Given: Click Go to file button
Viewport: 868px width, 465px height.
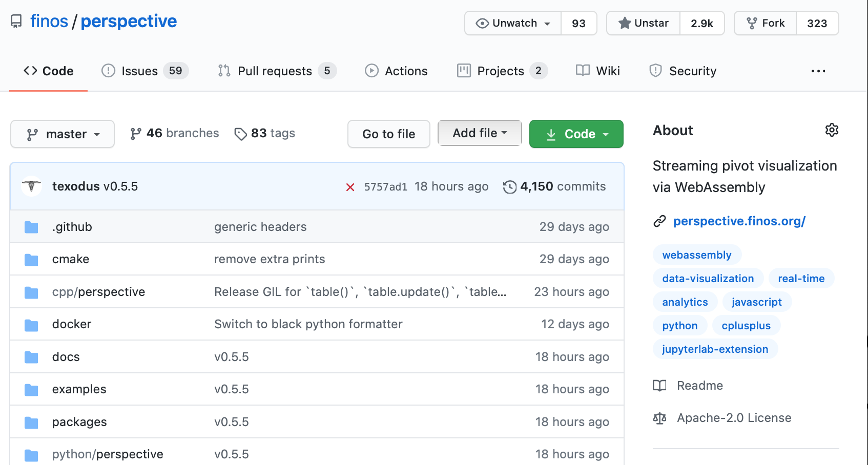Looking at the screenshot, I should pos(389,134).
